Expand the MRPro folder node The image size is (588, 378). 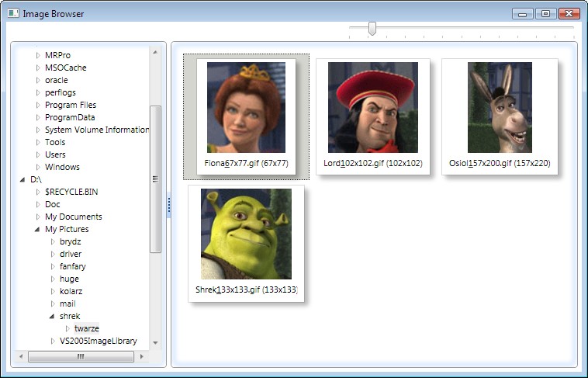38,55
